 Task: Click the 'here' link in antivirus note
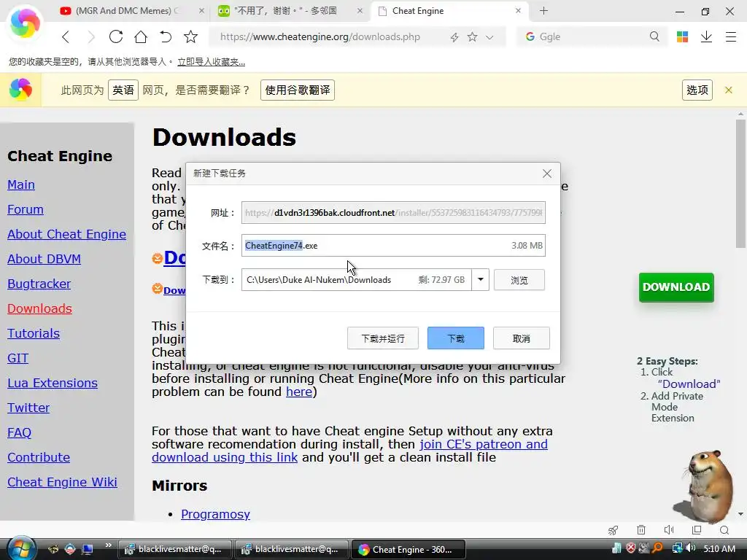coord(298,392)
